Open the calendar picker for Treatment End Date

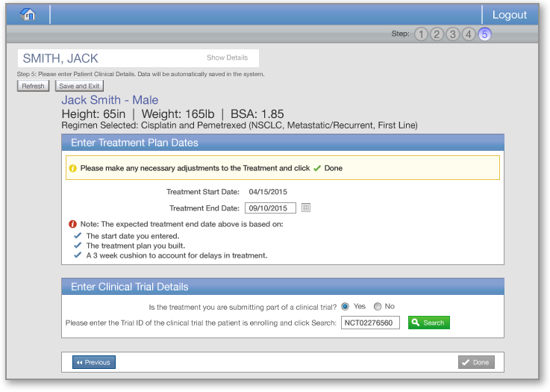point(305,208)
